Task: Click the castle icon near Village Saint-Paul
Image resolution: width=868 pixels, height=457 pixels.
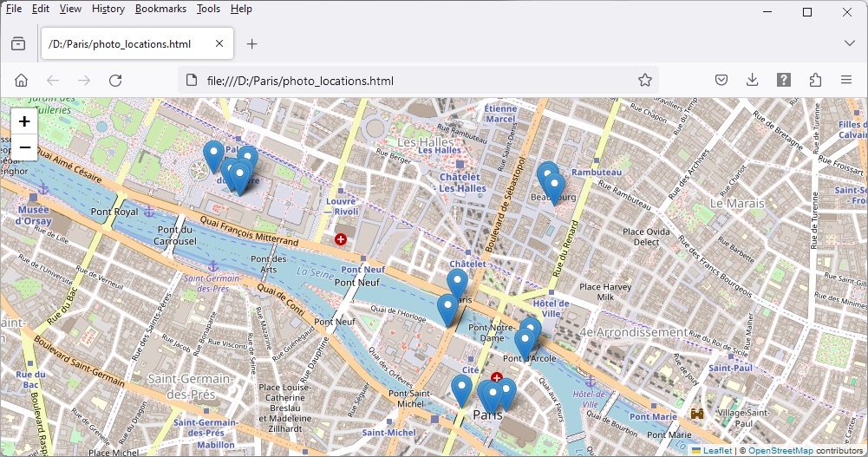Action: [x=697, y=414]
